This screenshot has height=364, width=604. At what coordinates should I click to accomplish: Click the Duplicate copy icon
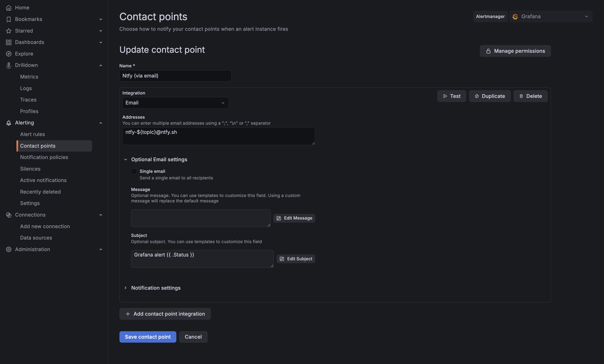[x=477, y=96]
